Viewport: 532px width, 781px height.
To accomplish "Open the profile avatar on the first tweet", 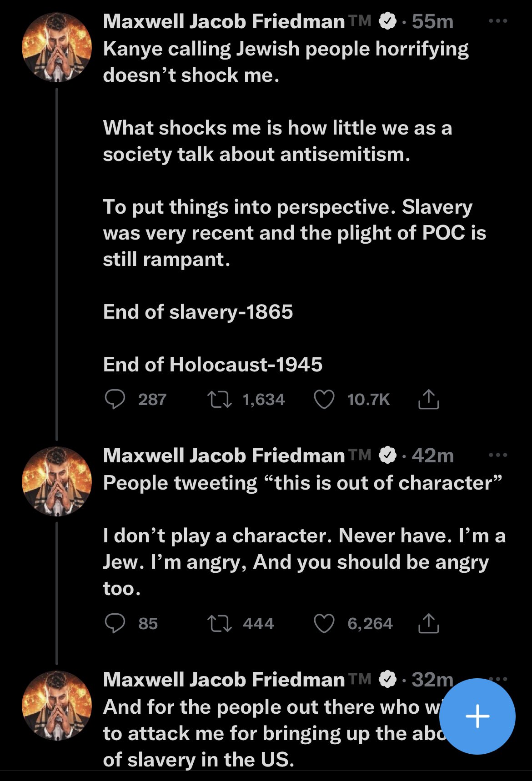I will pyautogui.click(x=57, y=47).
